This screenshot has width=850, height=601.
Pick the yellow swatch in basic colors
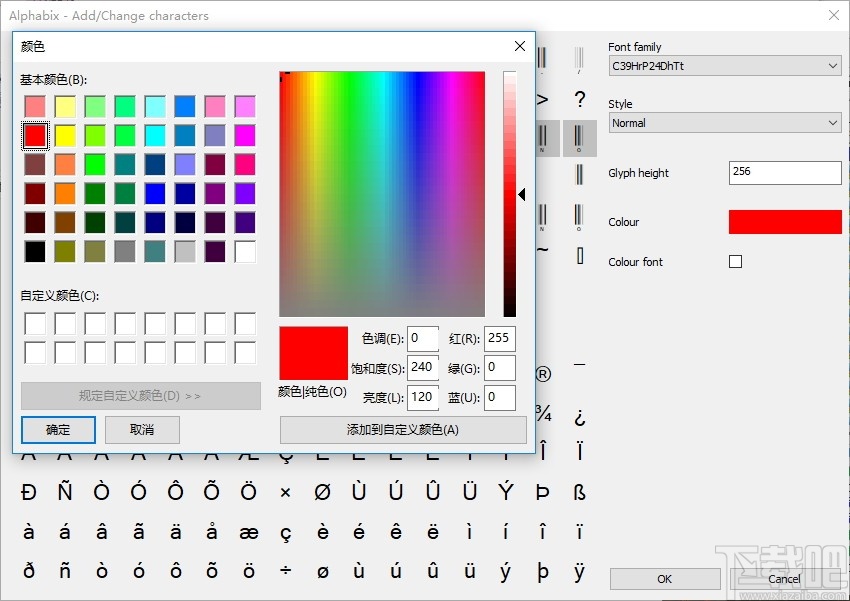pyautogui.click(x=65, y=135)
